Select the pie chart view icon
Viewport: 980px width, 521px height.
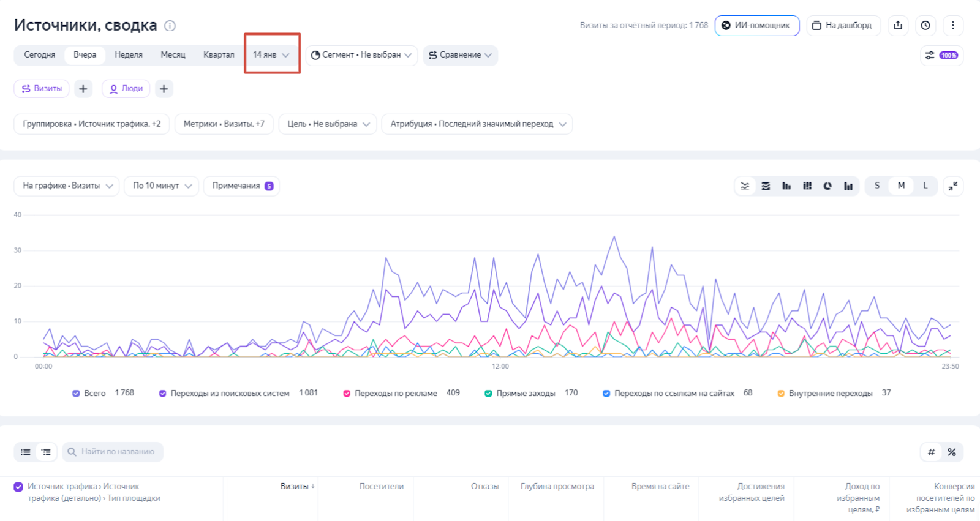pos(827,186)
